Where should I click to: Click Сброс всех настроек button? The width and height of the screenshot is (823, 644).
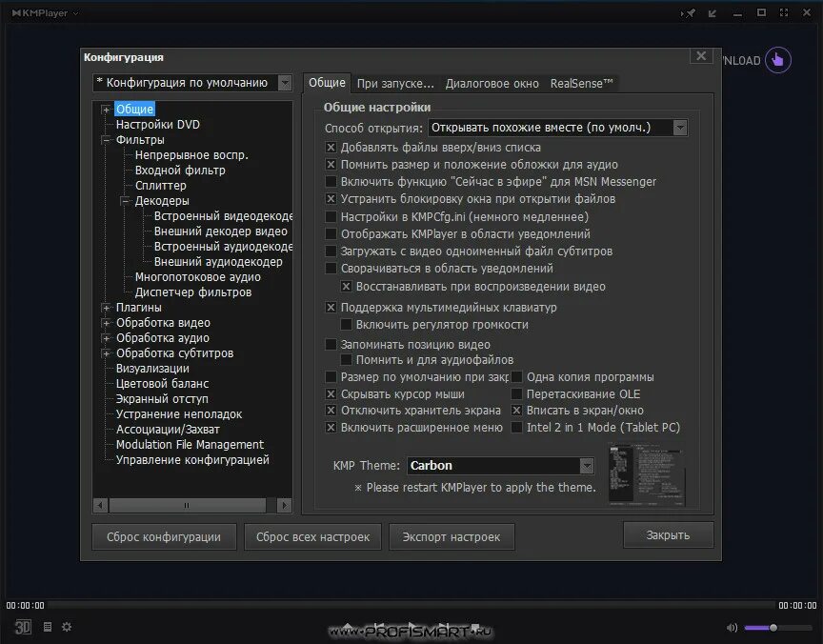click(x=312, y=536)
